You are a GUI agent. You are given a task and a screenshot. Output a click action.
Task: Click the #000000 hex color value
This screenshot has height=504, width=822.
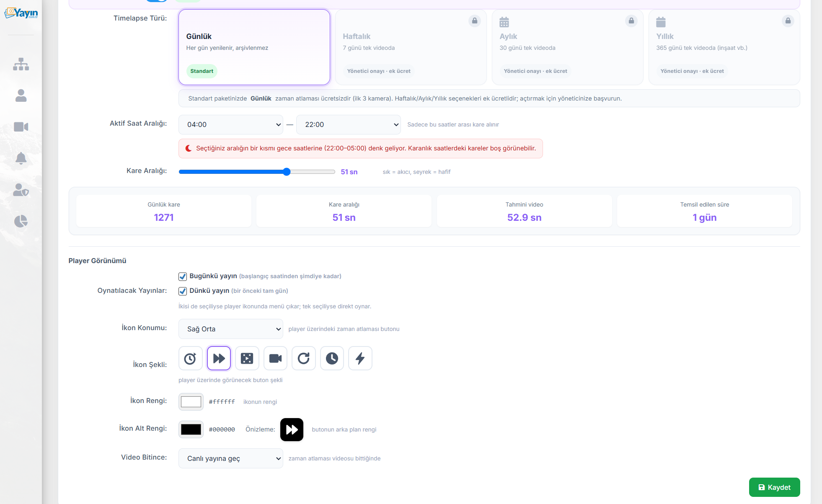click(222, 429)
